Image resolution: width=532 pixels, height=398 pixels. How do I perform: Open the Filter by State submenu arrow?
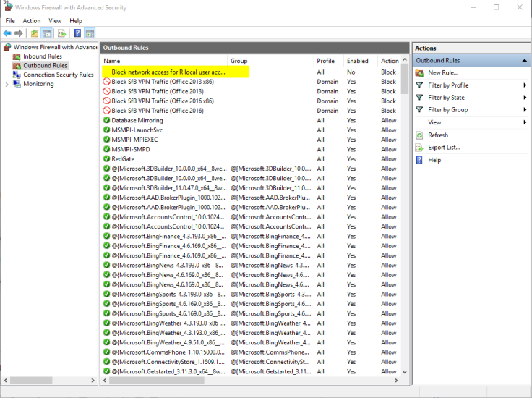point(525,98)
